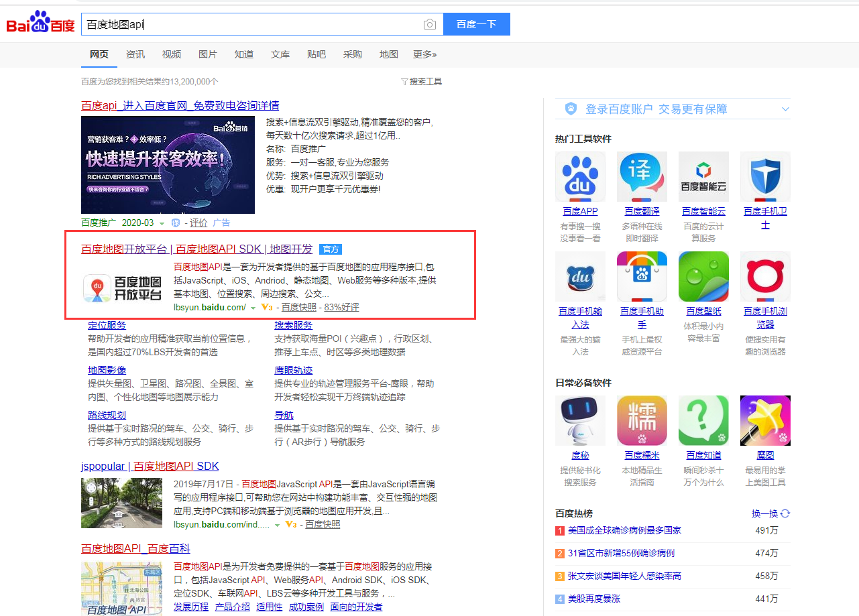The width and height of the screenshot is (859, 616).
Task: Switch to the 采购 tab
Action: coord(353,54)
